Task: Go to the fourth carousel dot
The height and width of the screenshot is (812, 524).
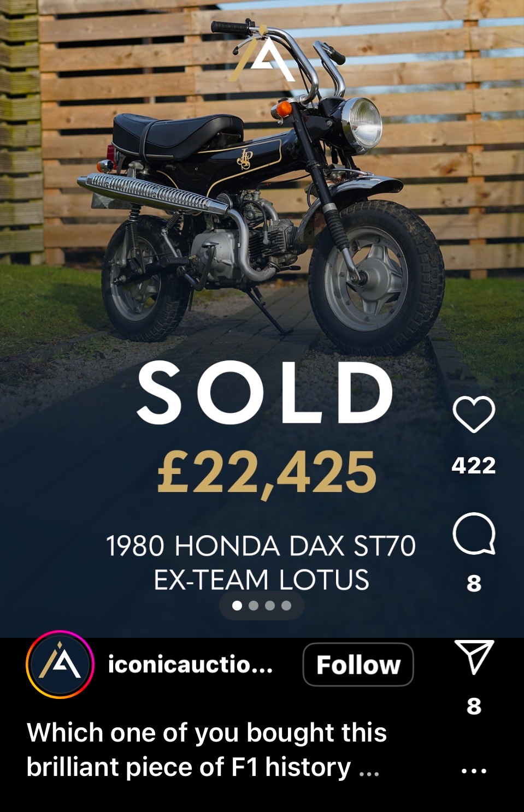Action: tap(286, 606)
